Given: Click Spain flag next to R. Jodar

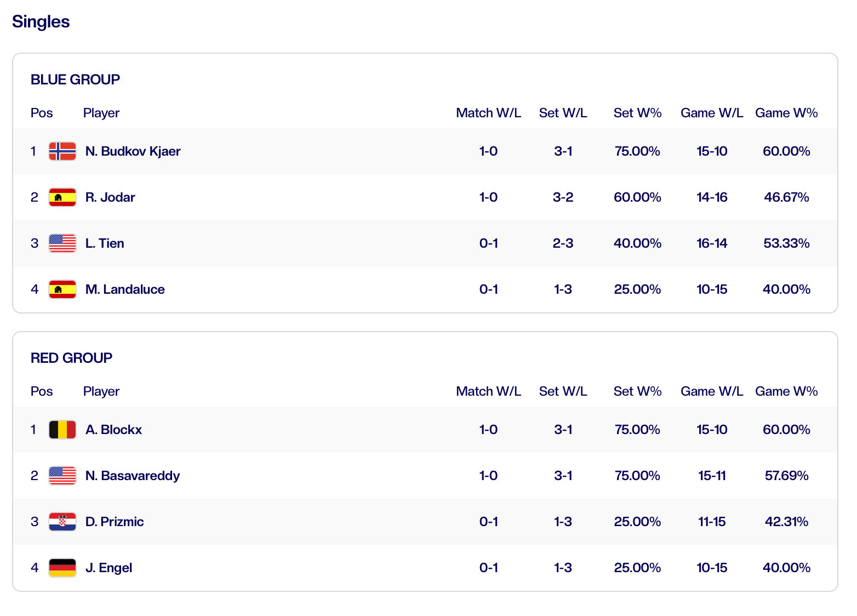Looking at the screenshot, I should pyautogui.click(x=62, y=197).
